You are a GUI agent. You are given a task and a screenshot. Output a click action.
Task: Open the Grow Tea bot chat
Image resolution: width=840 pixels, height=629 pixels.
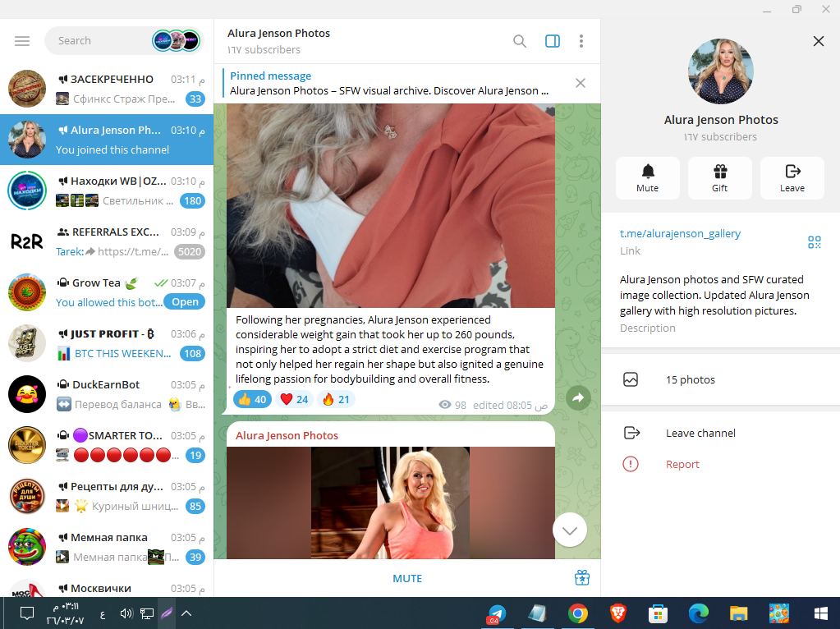pyautogui.click(x=107, y=292)
